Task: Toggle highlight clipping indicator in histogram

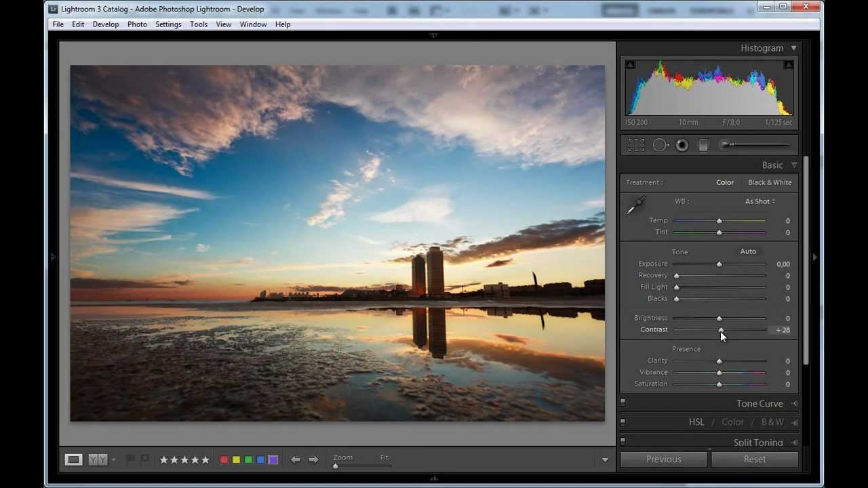Action: (x=789, y=65)
